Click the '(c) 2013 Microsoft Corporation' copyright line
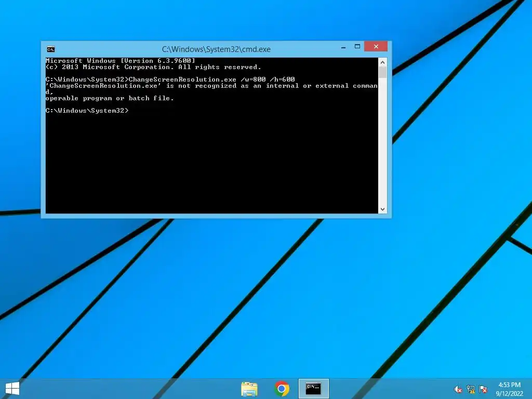Viewport: 532px width, 399px height. [153, 67]
